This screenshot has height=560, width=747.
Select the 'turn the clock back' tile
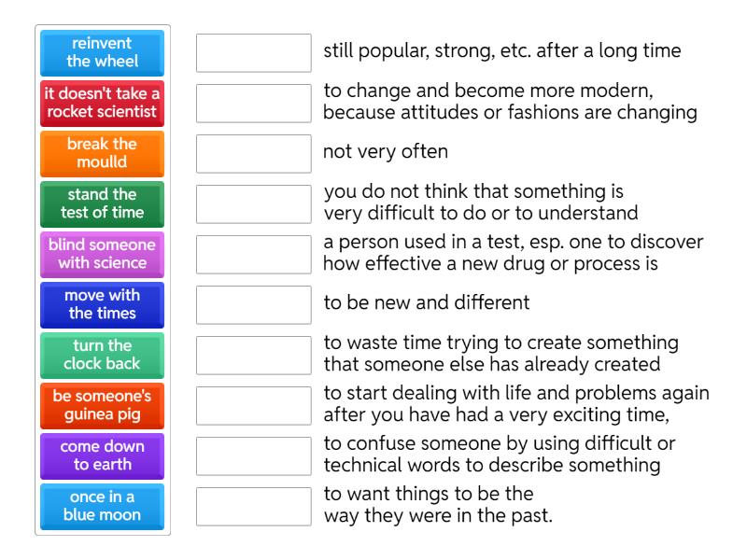click(x=103, y=356)
